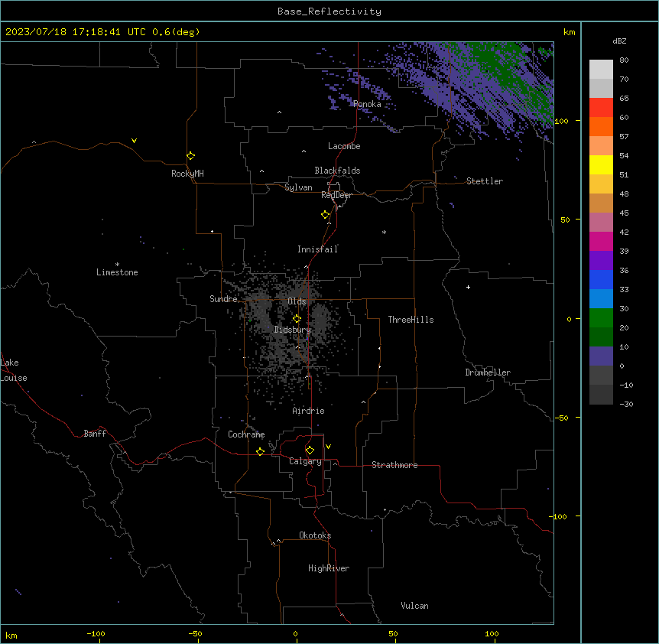Click the -50 tick on the right axis
The height and width of the screenshot is (644, 659).
coord(562,418)
